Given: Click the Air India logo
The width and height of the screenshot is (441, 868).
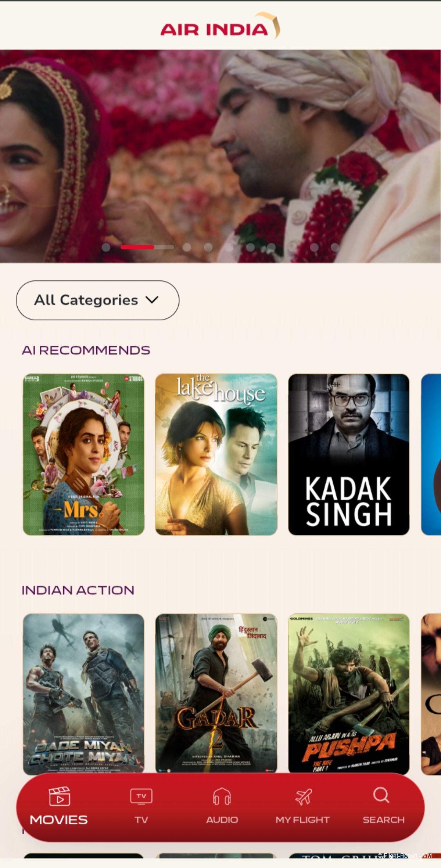Looking at the screenshot, I should 220,26.
